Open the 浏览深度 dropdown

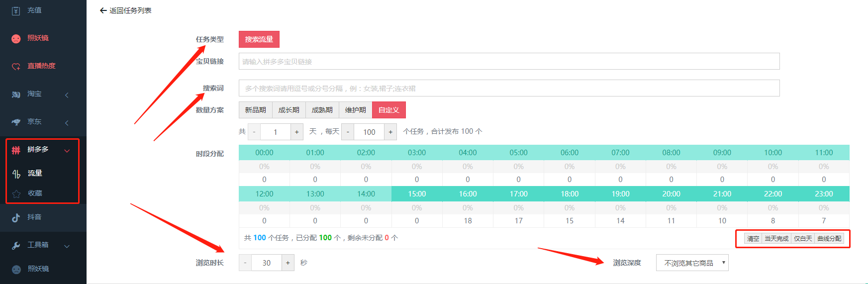pyautogui.click(x=692, y=263)
